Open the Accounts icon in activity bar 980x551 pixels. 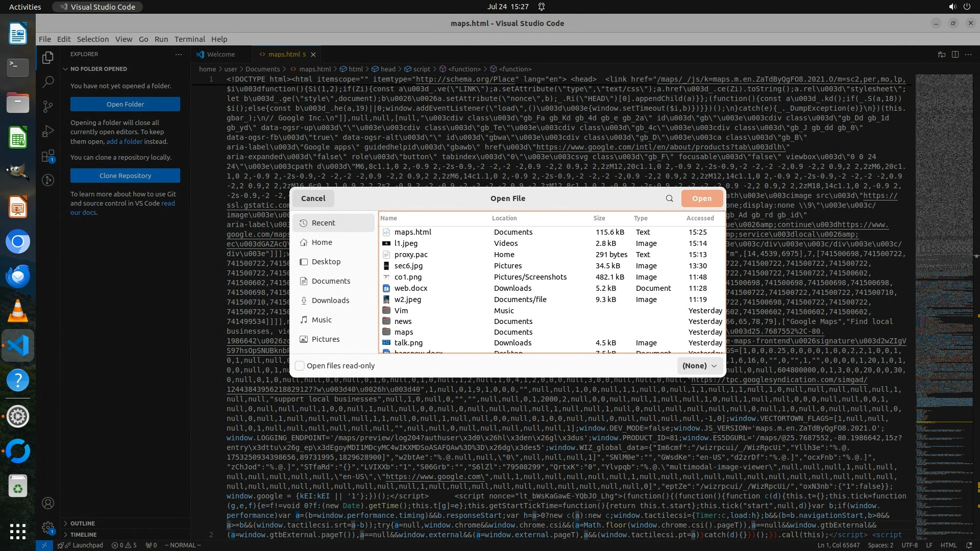coord(48,503)
